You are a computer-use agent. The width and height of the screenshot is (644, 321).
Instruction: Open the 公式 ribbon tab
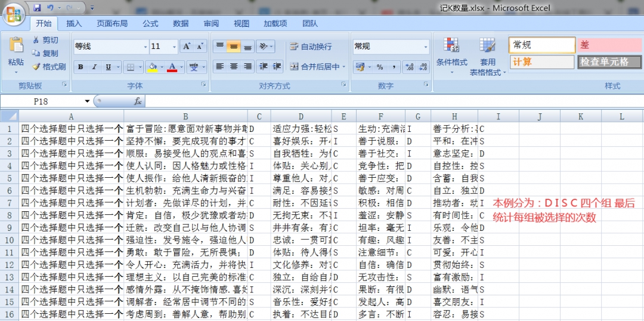(x=150, y=23)
